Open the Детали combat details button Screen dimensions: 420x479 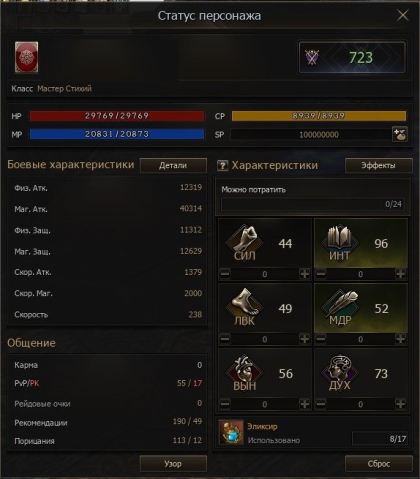tap(173, 165)
